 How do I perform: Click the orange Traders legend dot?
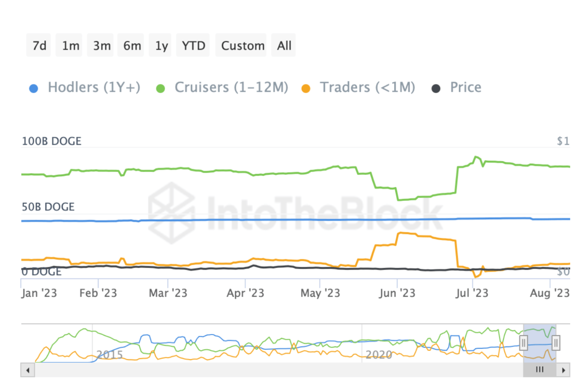306,89
